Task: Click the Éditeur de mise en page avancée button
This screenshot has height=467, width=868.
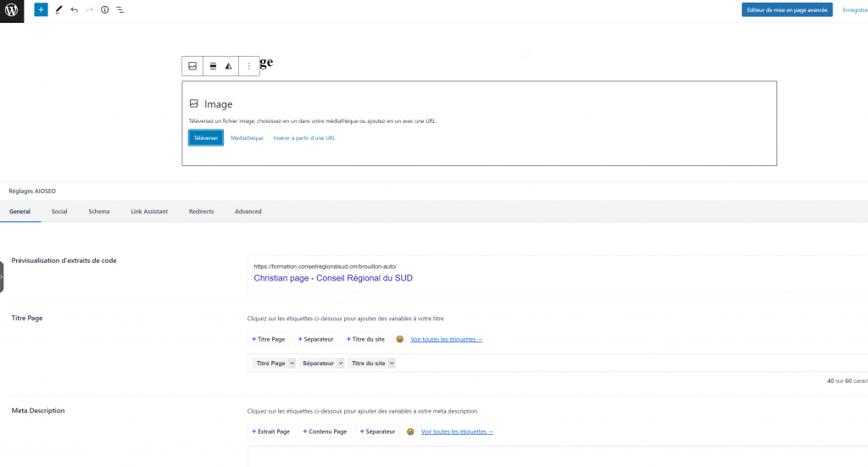Action: pos(787,10)
